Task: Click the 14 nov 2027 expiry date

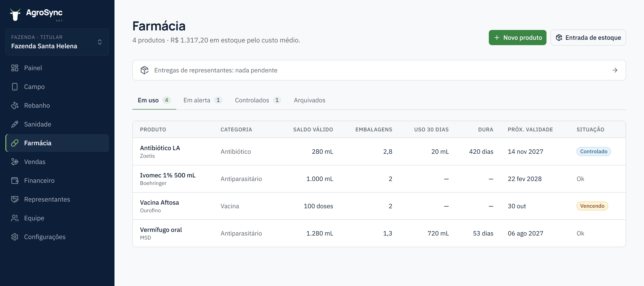Action: (525, 151)
